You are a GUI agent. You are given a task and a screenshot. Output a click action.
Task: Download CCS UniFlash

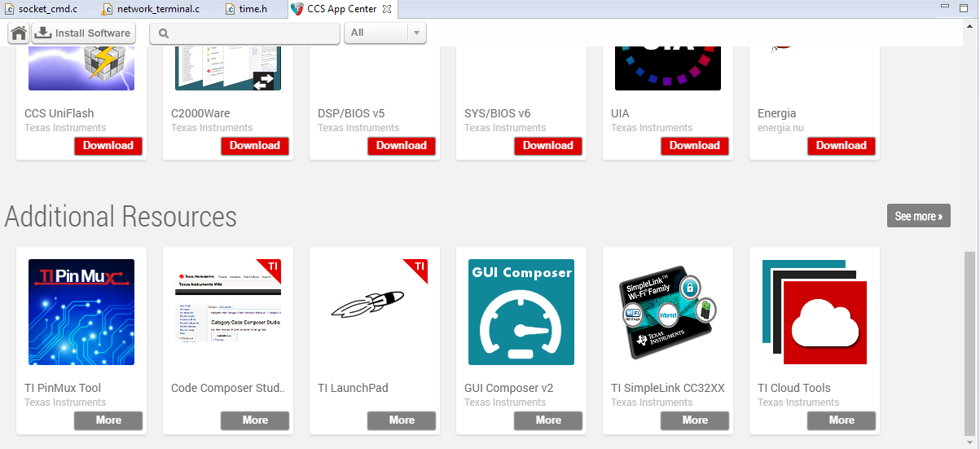pos(108,146)
